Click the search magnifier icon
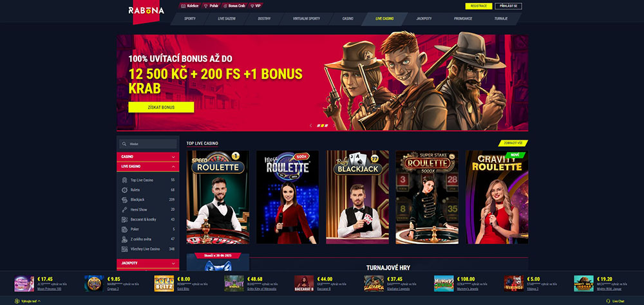 pyautogui.click(x=124, y=144)
